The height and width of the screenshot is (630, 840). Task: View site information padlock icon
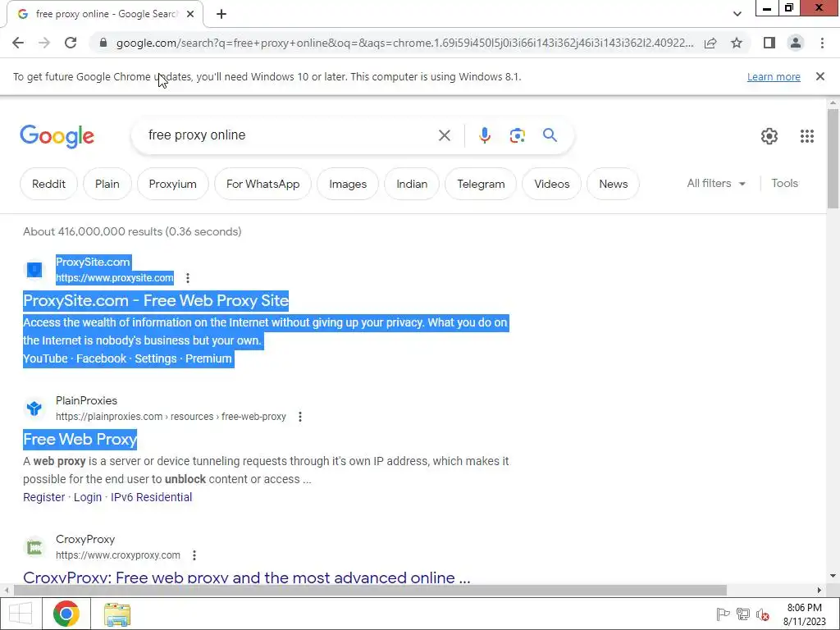(x=103, y=43)
